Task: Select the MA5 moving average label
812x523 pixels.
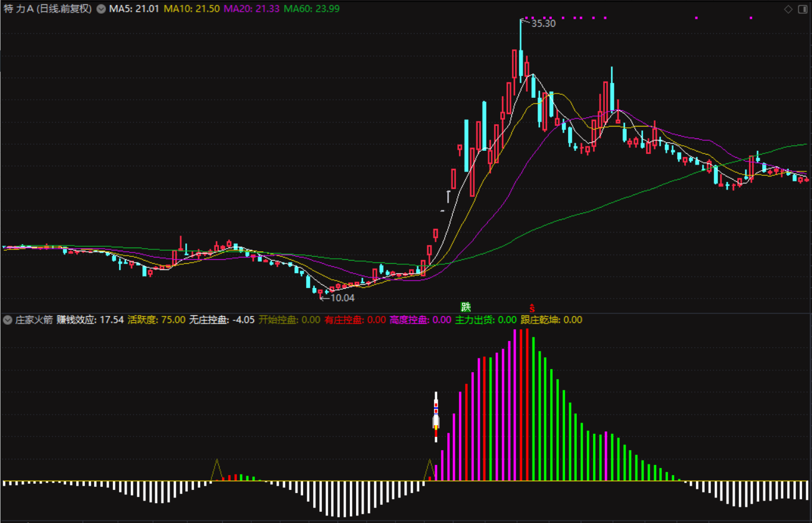Action: click(134, 9)
